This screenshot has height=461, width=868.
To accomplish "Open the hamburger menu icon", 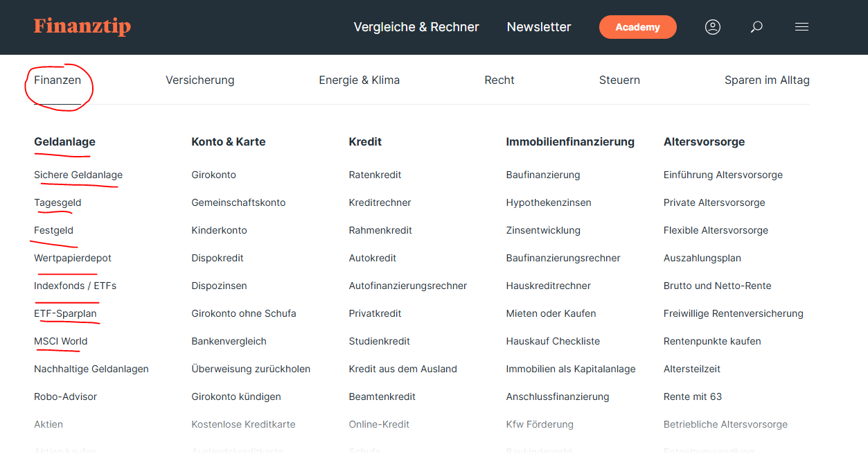I will point(801,27).
